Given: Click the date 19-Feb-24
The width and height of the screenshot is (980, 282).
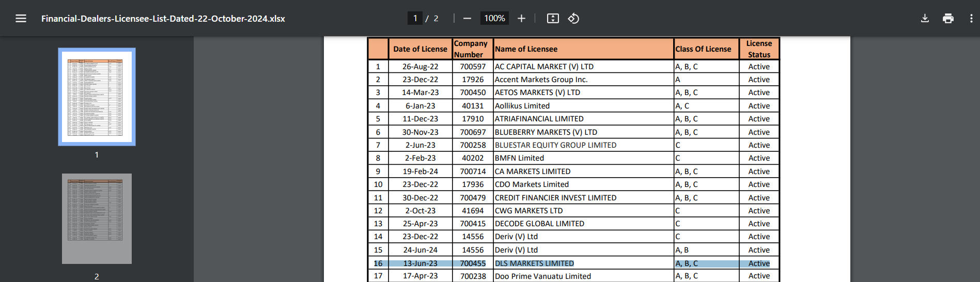Looking at the screenshot, I should (420, 171).
